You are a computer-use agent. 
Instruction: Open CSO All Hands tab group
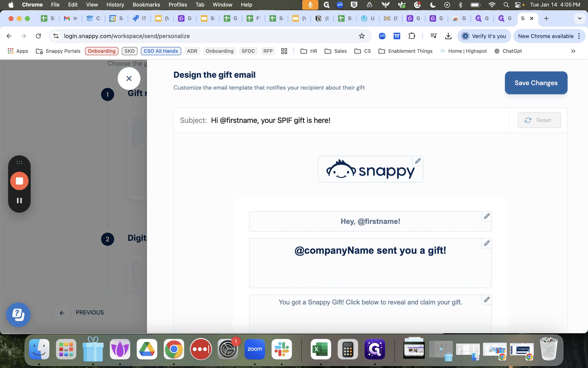161,51
